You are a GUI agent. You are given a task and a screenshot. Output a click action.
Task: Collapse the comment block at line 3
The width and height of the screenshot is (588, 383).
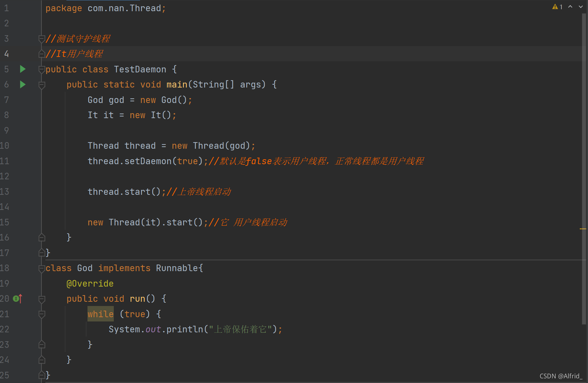pos(42,39)
